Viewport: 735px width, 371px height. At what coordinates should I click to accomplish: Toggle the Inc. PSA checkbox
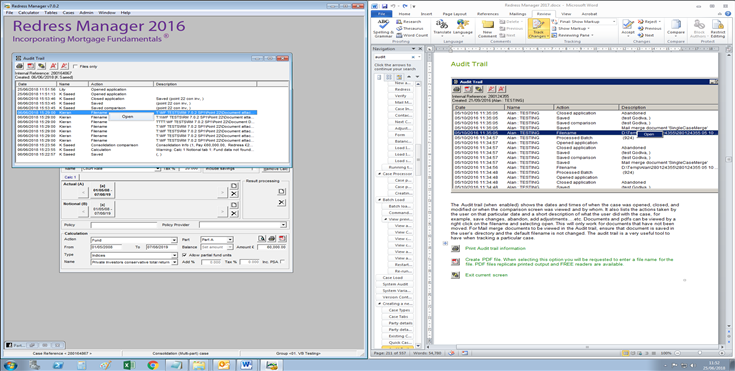(x=282, y=262)
